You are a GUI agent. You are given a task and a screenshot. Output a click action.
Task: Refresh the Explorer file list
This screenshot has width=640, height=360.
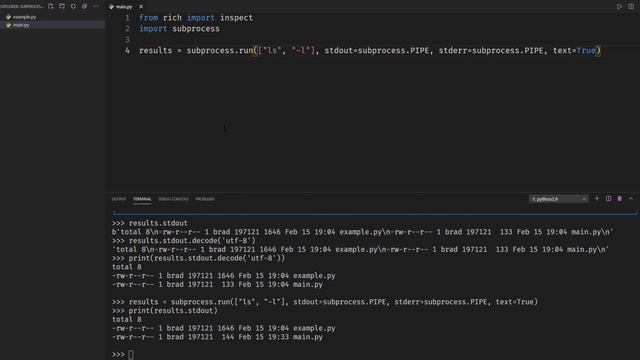(x=73, y=6)
